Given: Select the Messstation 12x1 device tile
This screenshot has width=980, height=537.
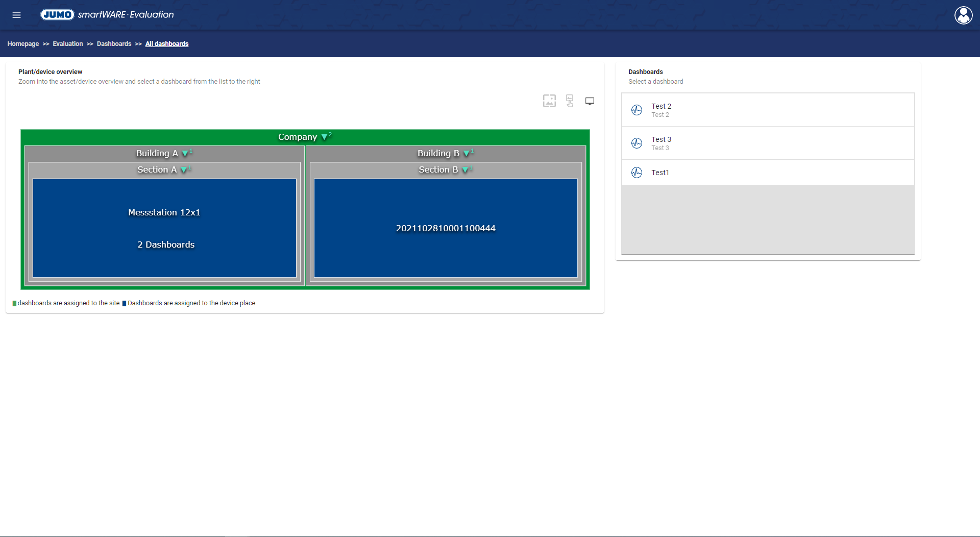Looking at the screenshot, I should click(164, 228).
